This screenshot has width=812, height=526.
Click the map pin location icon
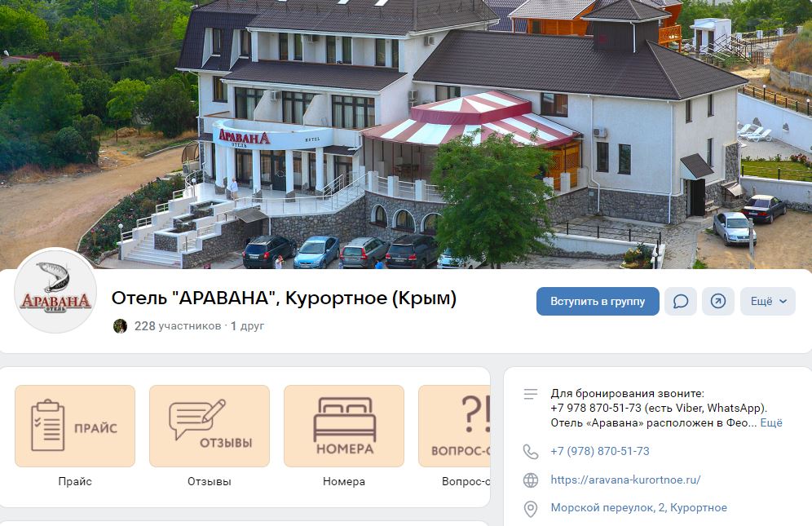tap(531, 509)
